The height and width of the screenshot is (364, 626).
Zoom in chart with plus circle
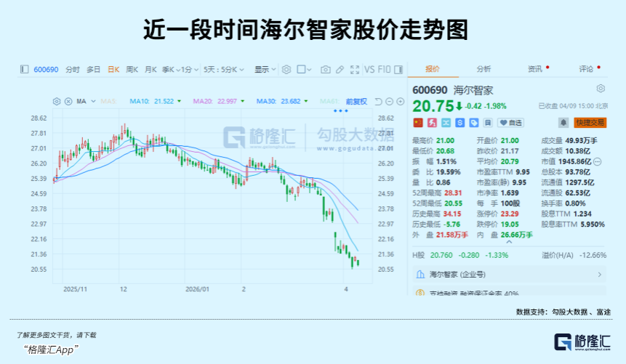[401, 102]
